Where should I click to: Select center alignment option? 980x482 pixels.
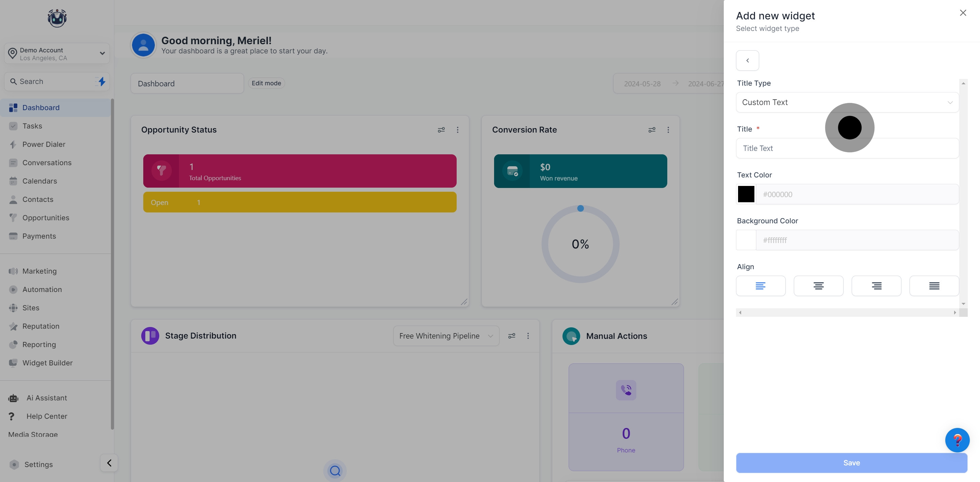pyautogui.click(x=818, y=286)
